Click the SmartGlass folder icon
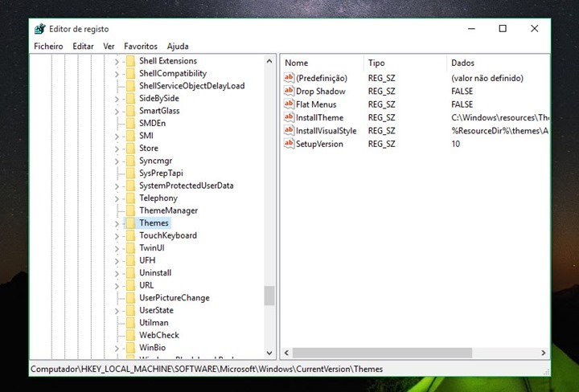 tap(131, 111)
